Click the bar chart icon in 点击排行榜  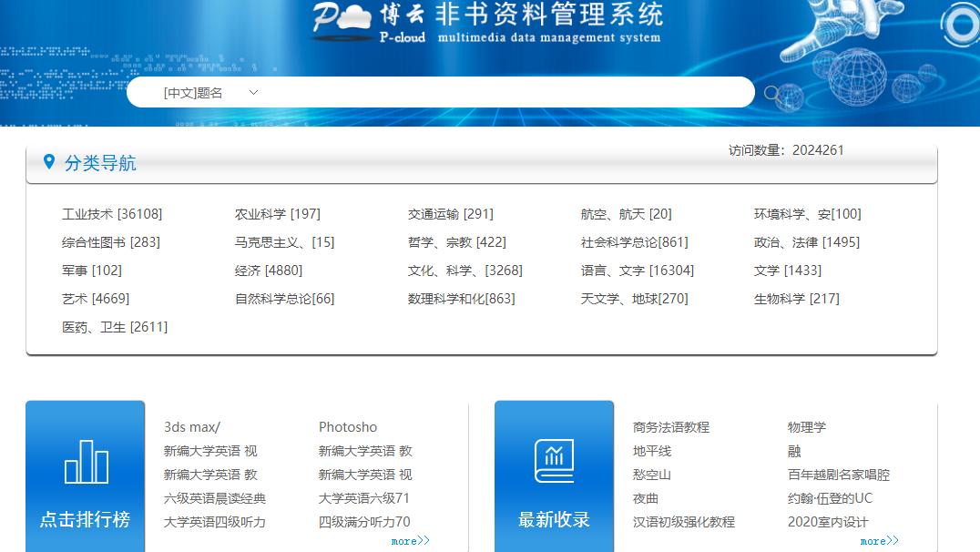click(x=86, y=462)
